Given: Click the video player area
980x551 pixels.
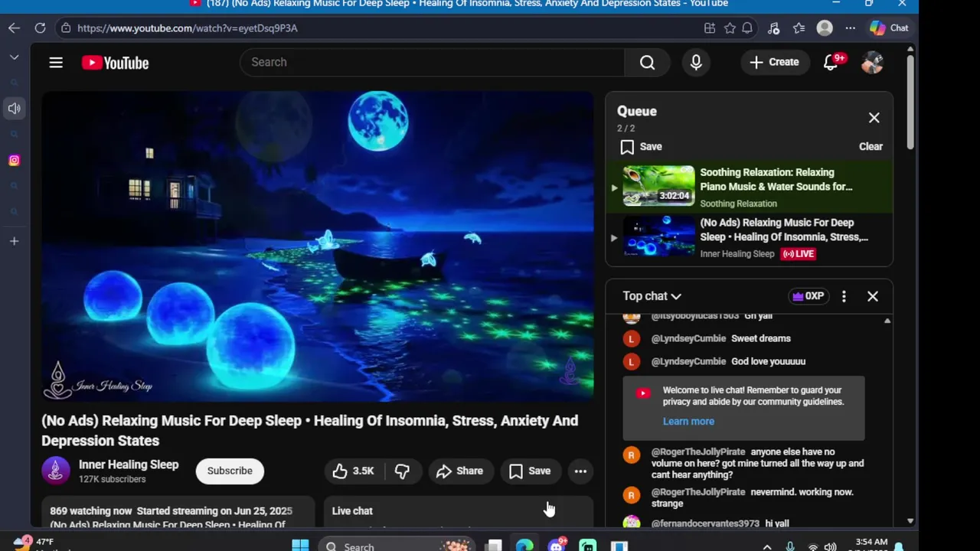Looking at the screenshot, I should (318, 246).
